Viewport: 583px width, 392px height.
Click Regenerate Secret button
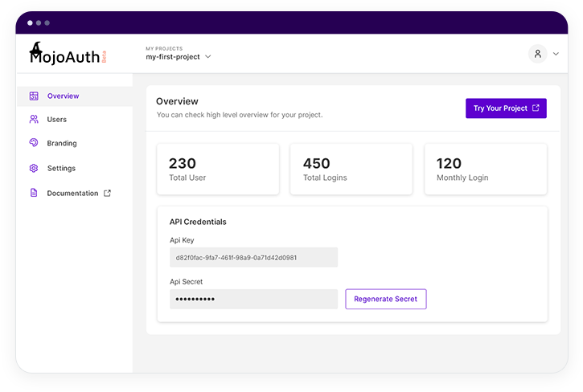coord(386,299)
